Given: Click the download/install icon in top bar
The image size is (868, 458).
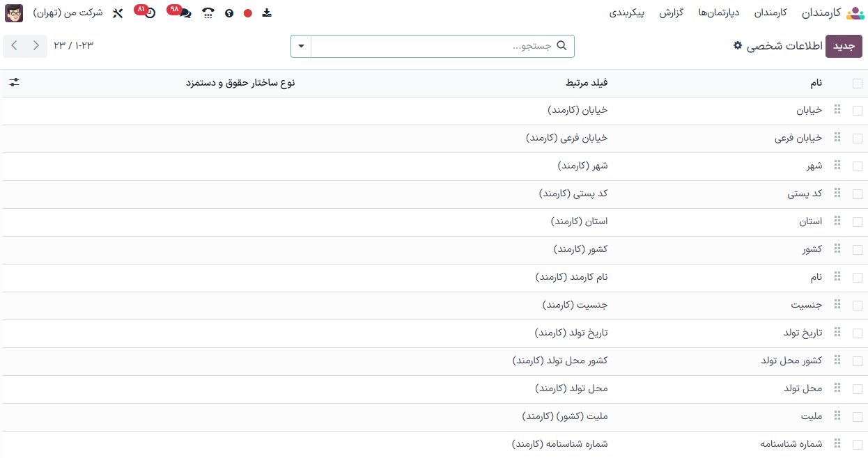Looking at the screenshot, I should pyautogui.click(x=267, y=13).
